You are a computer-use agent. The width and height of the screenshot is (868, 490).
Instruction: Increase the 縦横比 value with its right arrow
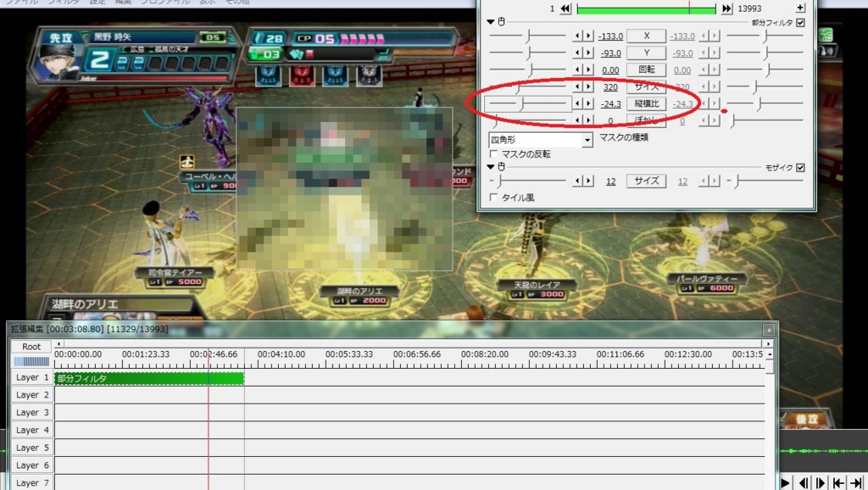coord(588,103)
